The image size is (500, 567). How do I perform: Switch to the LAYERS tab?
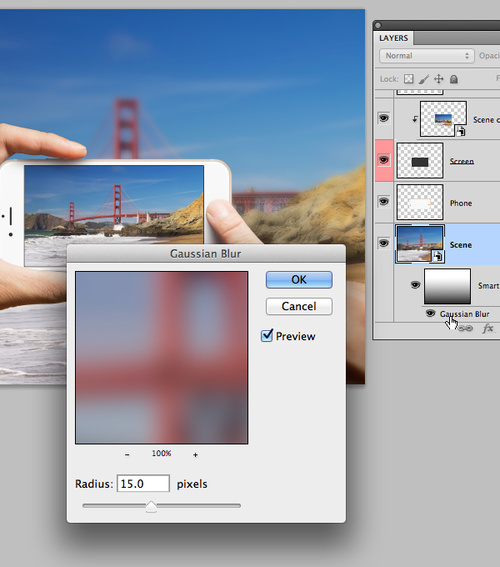[393, 38]
